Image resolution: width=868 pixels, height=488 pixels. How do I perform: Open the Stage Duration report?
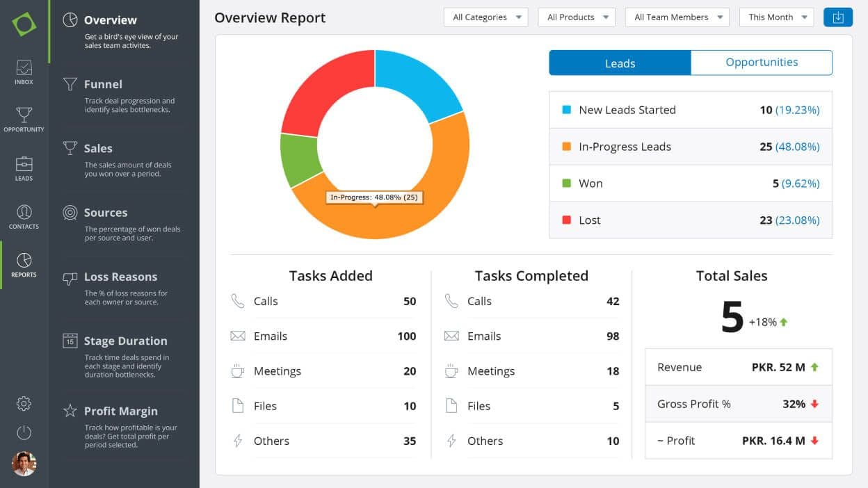tap(124, 355)
